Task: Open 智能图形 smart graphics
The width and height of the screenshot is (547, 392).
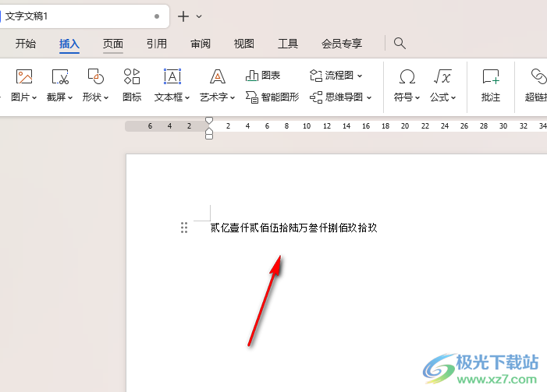Action: pos(272,97)
